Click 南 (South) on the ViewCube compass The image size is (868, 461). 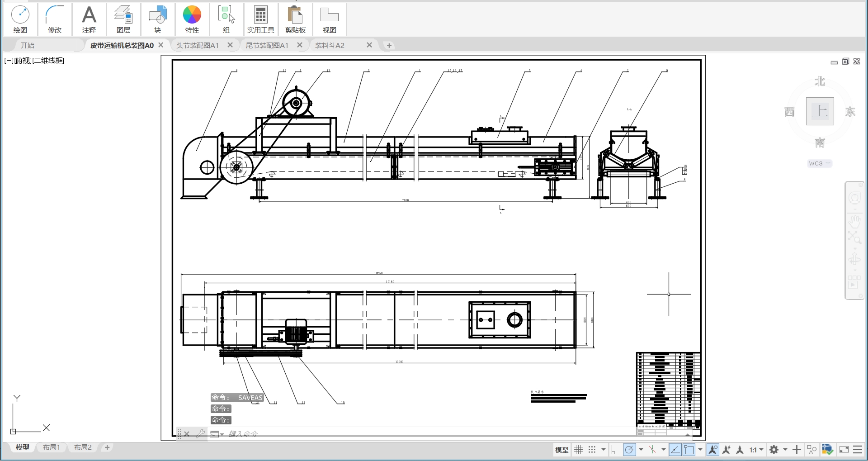820,143
